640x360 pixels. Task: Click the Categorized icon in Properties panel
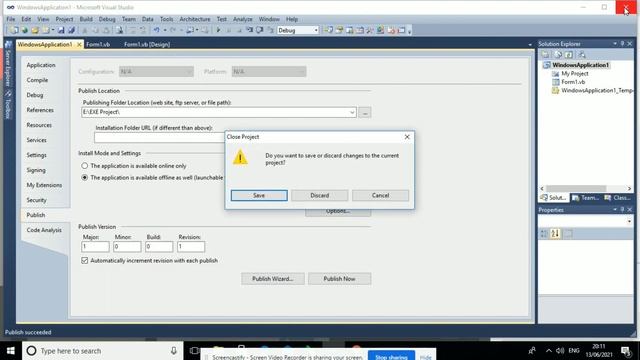pyautogui.click(x=544, y=233)
